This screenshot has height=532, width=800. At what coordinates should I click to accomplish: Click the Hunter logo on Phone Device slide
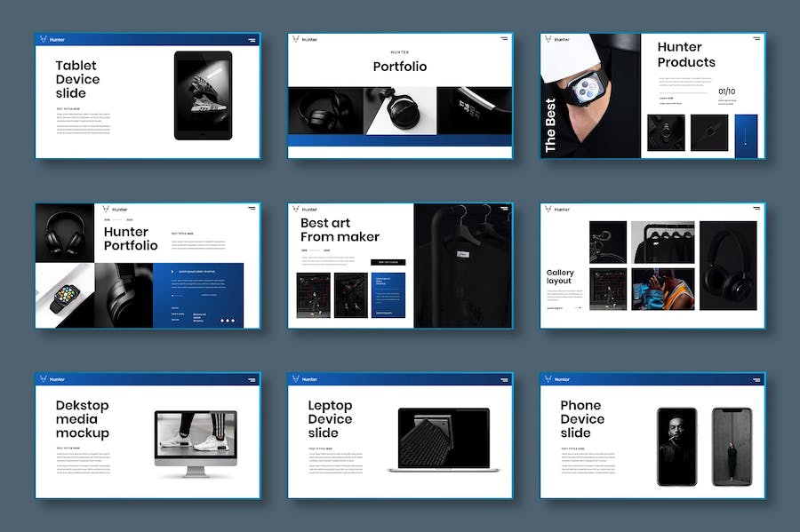click(557, 379)
